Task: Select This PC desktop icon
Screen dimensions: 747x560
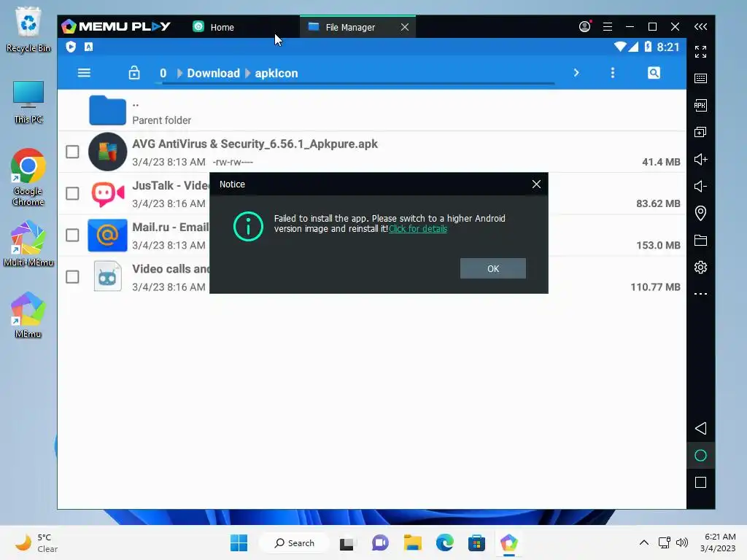Action: click(28, 102)
